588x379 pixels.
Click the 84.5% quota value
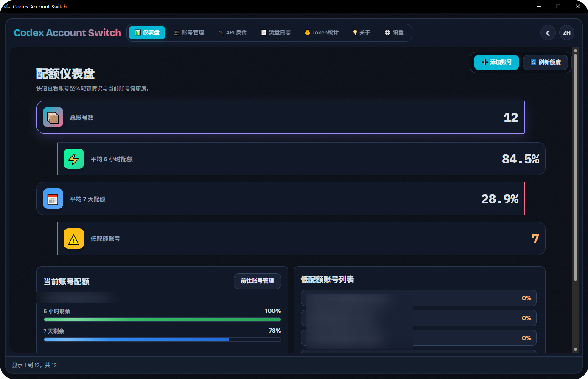pyautogui.click(x=521, y=159)
